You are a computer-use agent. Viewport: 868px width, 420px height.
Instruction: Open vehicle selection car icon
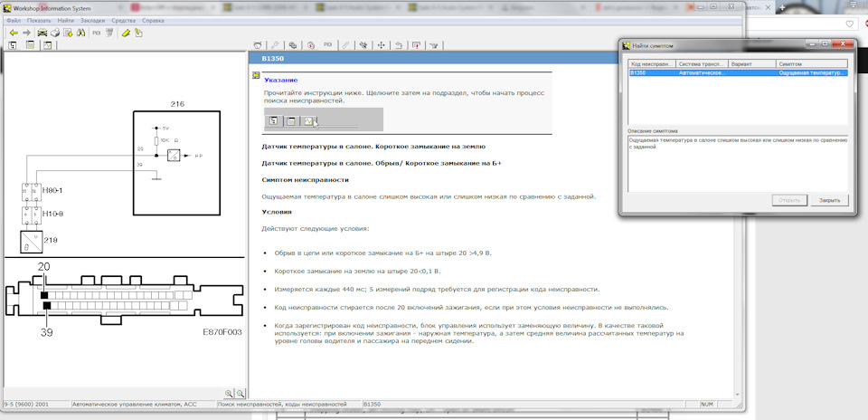[x=42, y=33]
